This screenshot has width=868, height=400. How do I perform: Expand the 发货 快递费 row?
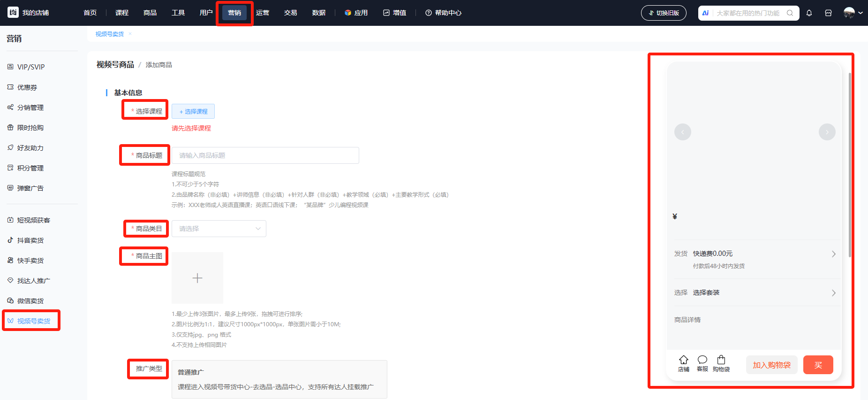click(x=833, y=254)
